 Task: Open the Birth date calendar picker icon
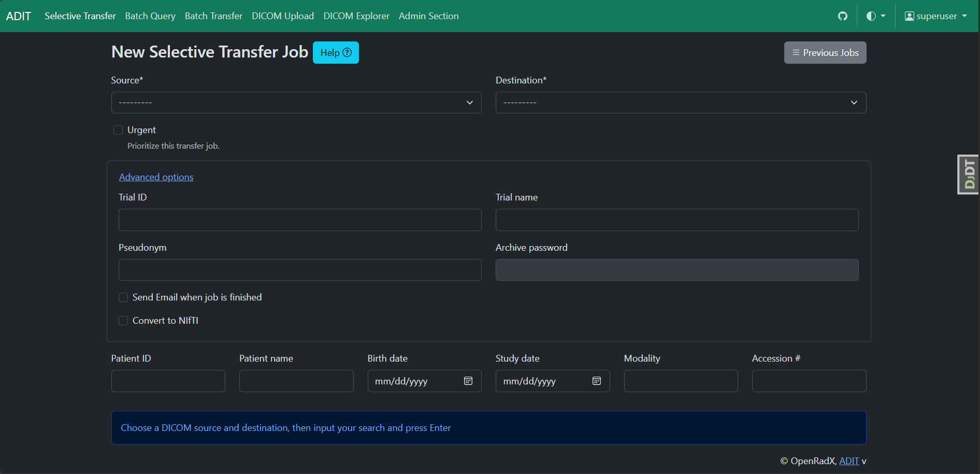click(468, 381)
